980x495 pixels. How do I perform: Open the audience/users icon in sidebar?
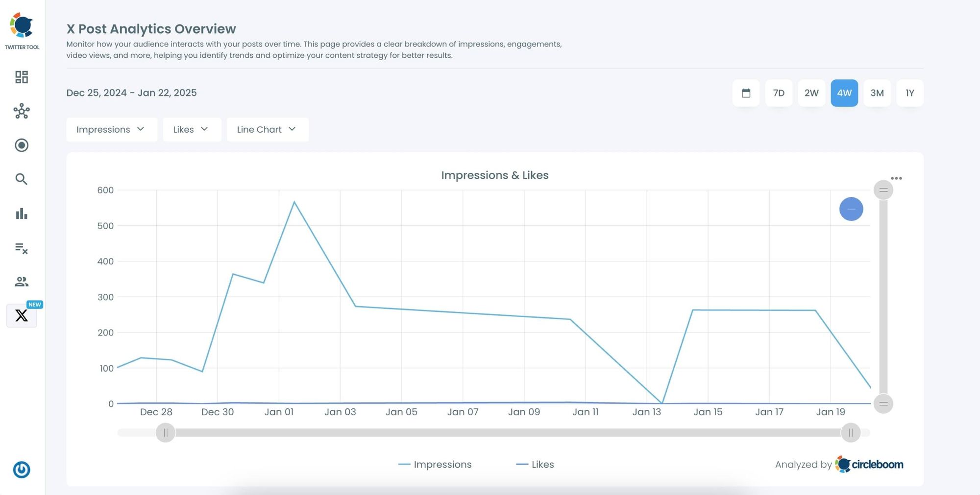tap(22, 282)
